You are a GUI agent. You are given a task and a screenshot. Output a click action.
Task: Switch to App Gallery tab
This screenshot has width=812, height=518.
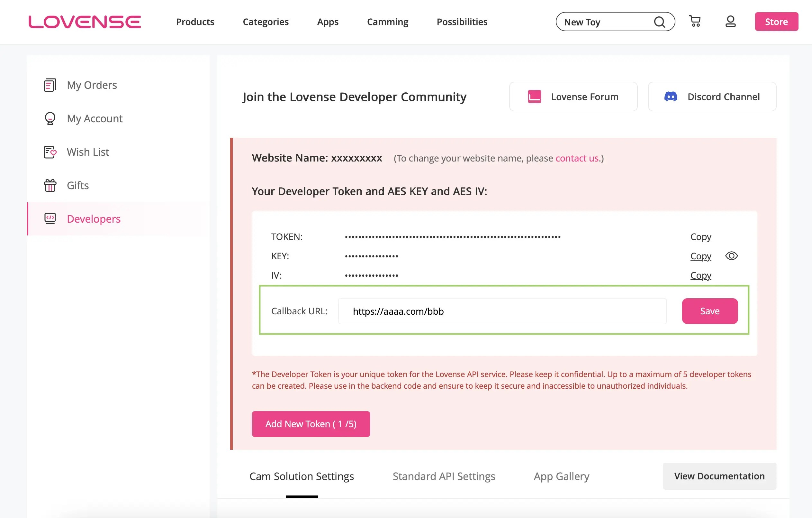point(561,476)
